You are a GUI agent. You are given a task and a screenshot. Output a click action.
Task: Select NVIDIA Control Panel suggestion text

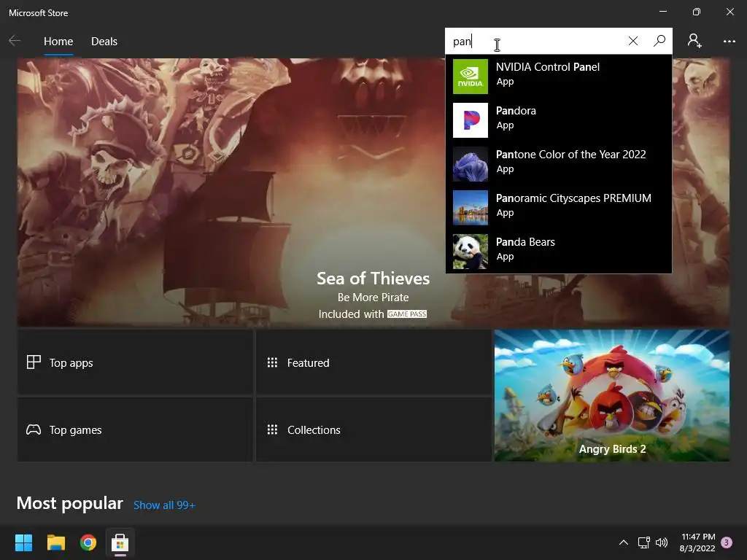547,67
